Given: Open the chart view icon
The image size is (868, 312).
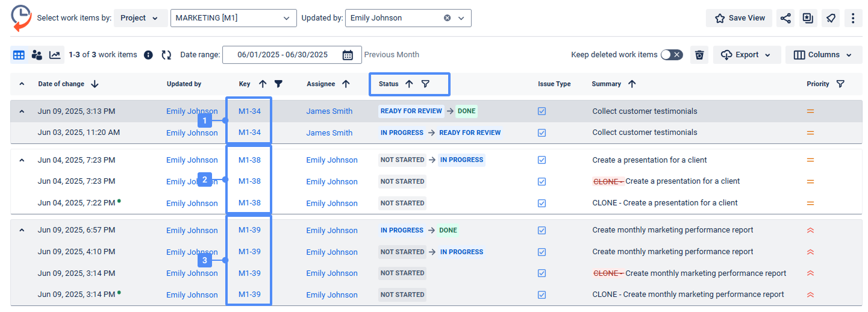Looking at the screenshot, I should click(55, 55).
